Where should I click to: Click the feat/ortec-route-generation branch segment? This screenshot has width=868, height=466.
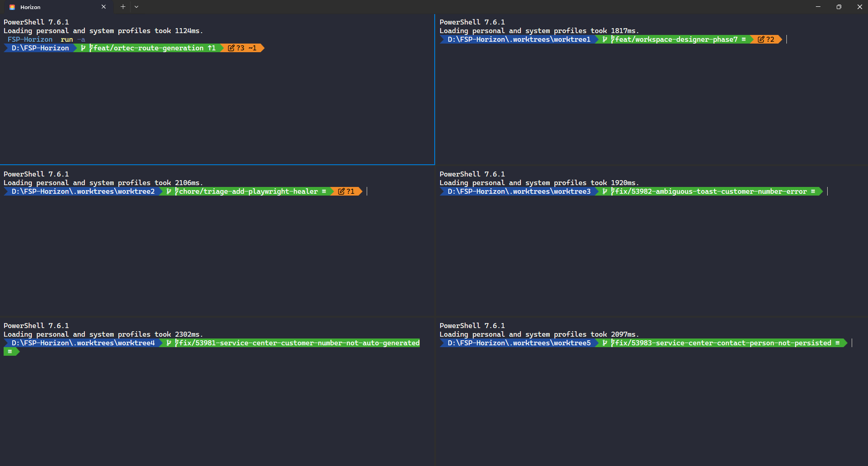tap(148, 48)
